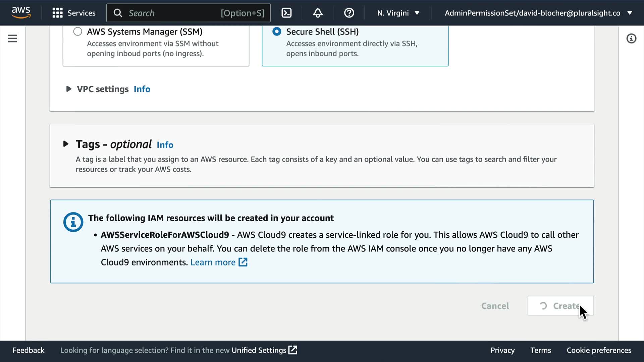Expand the VPC settings section
The width and height of the screenshot is (644, 362).
68,89
